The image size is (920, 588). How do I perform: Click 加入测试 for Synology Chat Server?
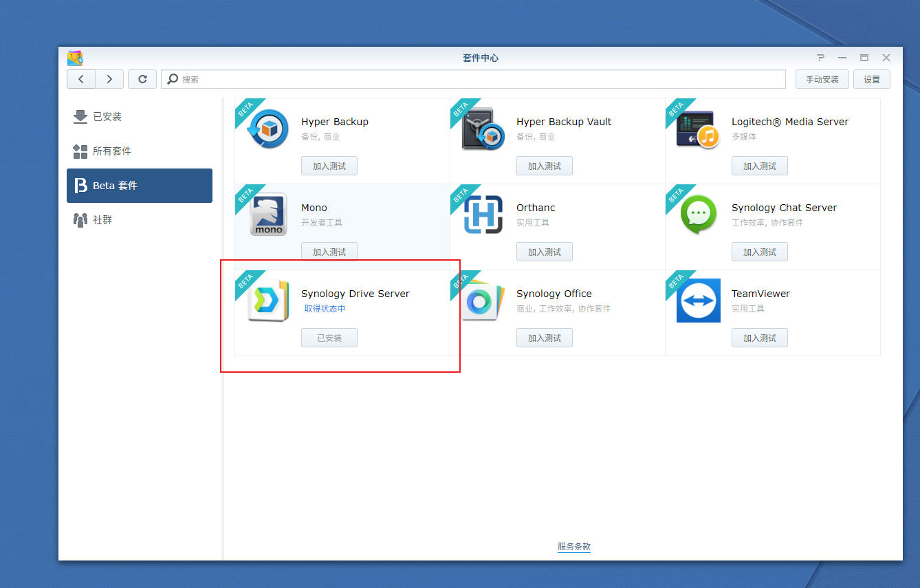click(x=760, y=252)
